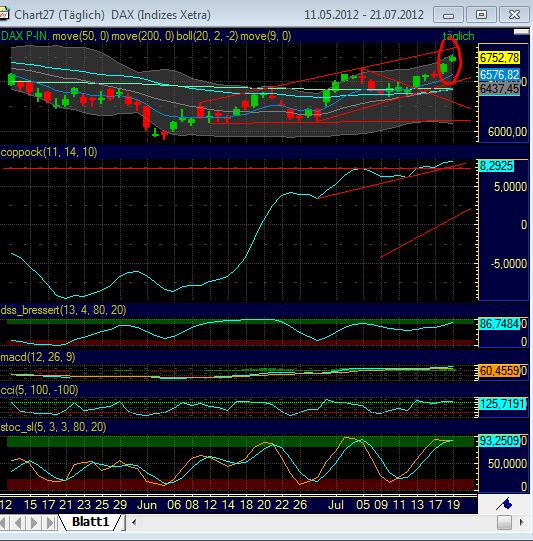Click the gray 6437,45 price label

500,89
